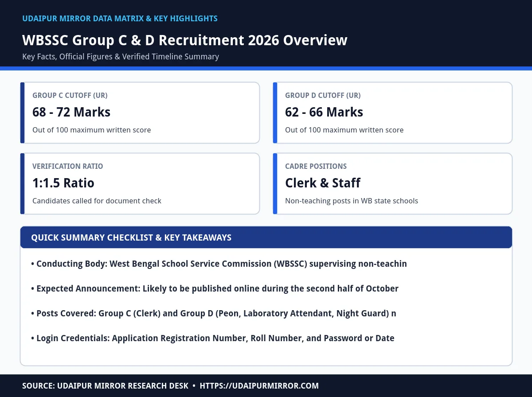Image resolution: width=532 pixels, height=397 pixels.
Task: Select the 'Clerk & Staff' value
Action: pyautogui.click(x=323, y=183)
